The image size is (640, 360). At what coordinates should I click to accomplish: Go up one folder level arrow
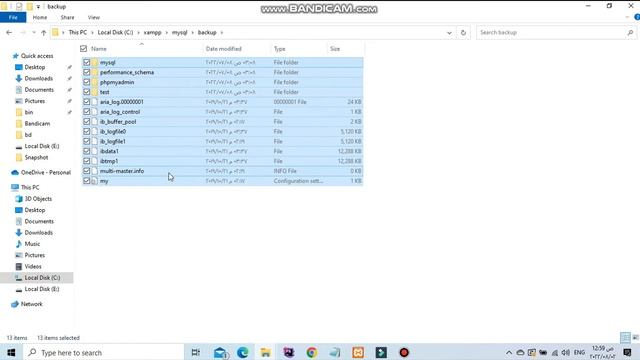pos(43,33)
